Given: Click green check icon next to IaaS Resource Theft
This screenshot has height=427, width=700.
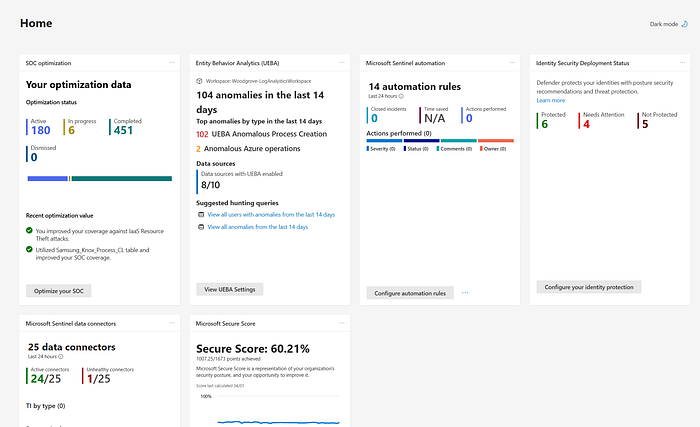Looking at the screenshot, I should point(29,230).
